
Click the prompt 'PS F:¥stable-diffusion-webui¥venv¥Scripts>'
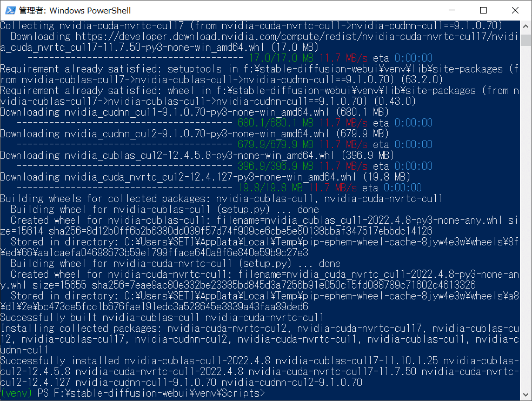click(x=151, y=393)
